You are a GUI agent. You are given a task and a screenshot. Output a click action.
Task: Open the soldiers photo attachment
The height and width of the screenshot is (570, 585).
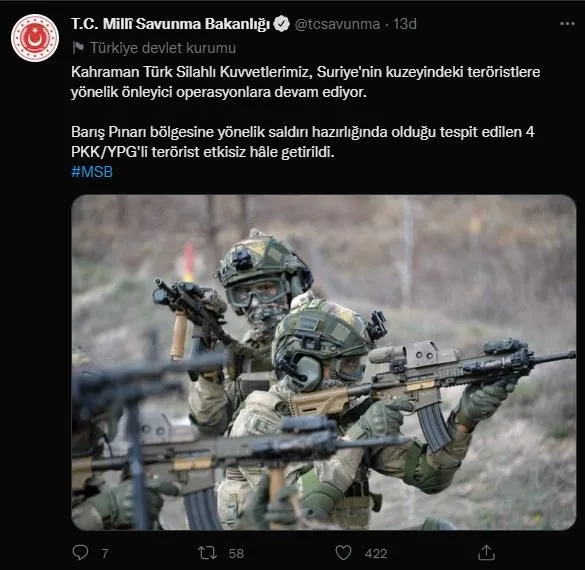tap(323, 362)
